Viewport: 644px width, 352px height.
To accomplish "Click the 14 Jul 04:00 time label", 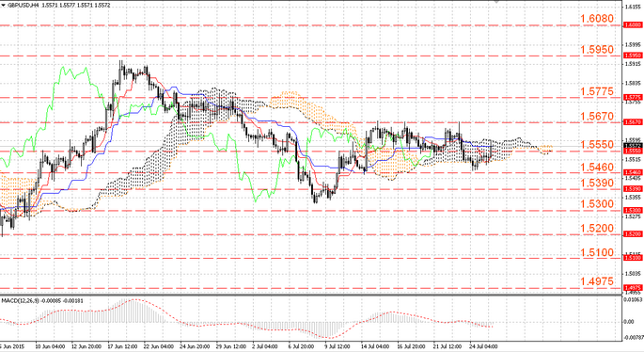I will click(375, 346).
